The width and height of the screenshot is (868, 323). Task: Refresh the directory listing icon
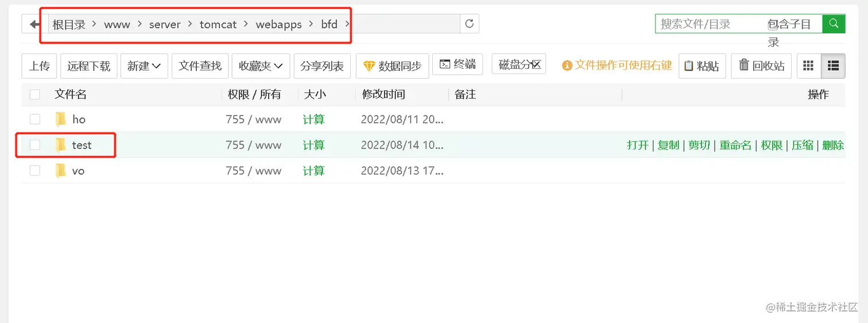click(x=470, y=24)
